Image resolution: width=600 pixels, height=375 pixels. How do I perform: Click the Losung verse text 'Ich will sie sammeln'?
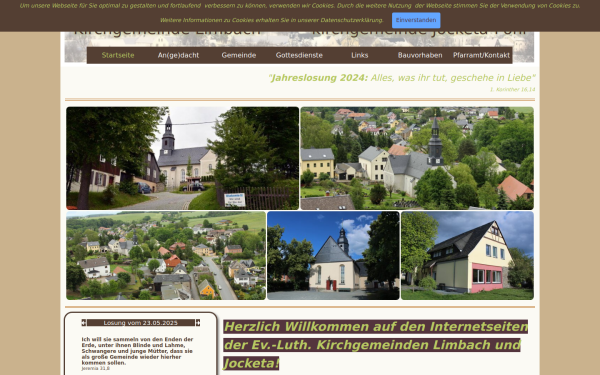click(x=137, y=351)
